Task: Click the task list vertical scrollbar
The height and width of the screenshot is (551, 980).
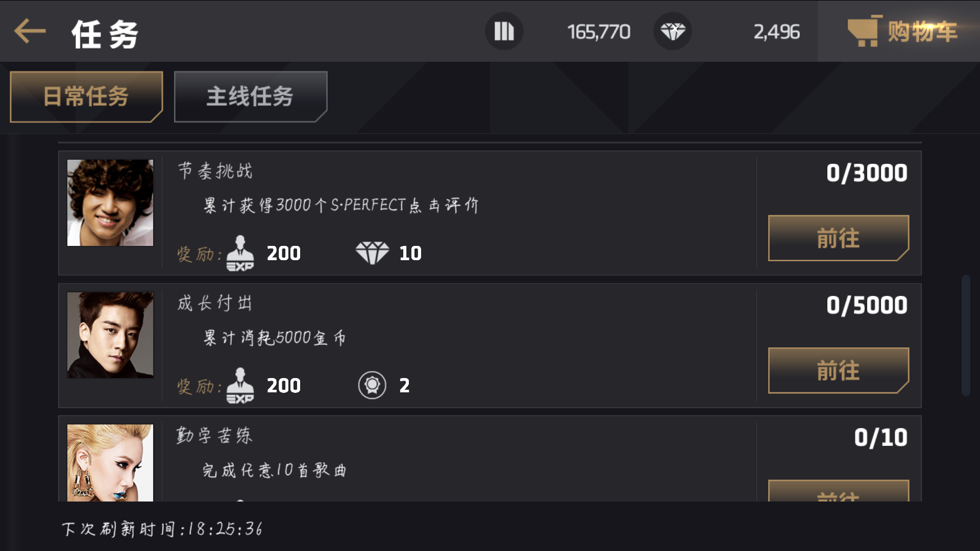Action: [x=966, y=335]
